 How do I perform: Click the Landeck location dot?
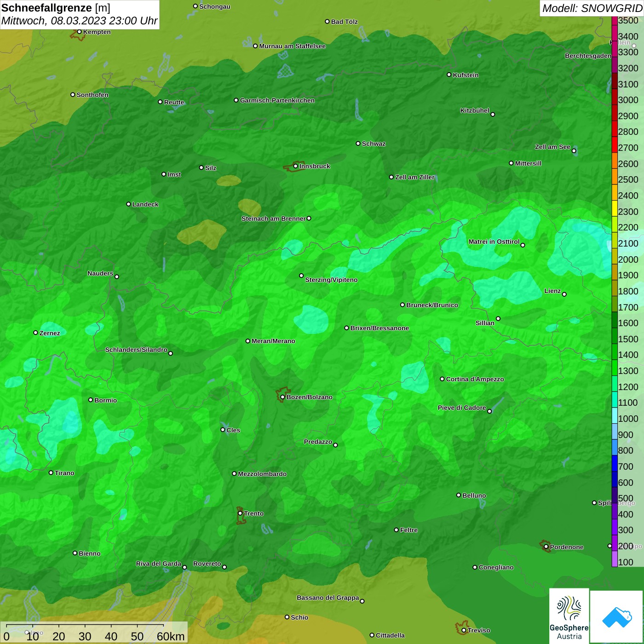point(129,204)
